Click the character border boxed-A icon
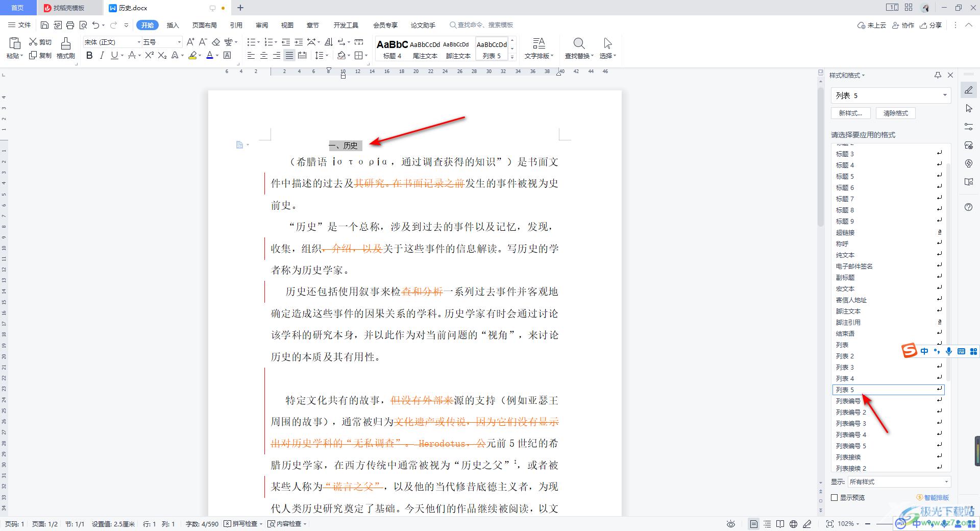This screenshot has height=531, width=980. (x=228, y=55)
